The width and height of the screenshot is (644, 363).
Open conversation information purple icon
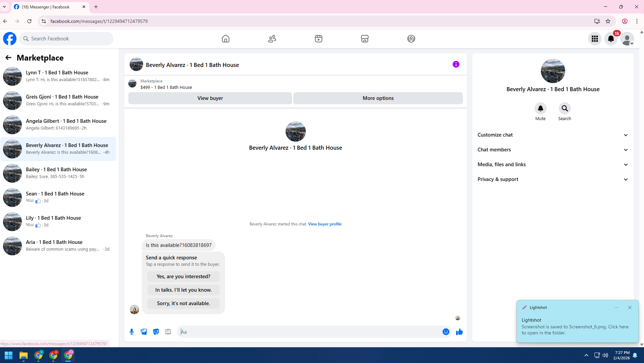pyautogui.click(x=456, y=64)
